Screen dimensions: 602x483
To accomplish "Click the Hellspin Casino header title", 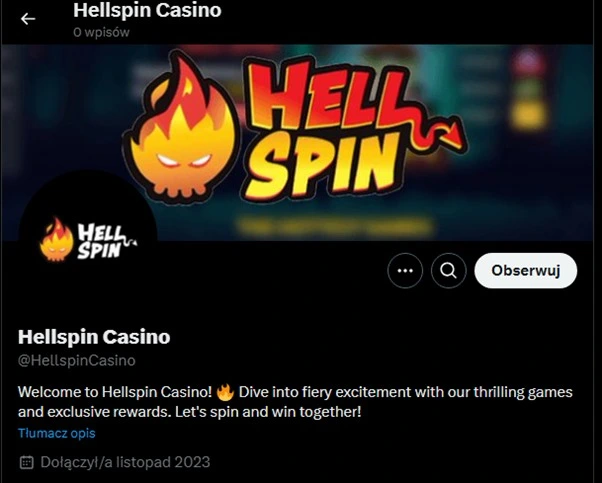I will [147, 10].
